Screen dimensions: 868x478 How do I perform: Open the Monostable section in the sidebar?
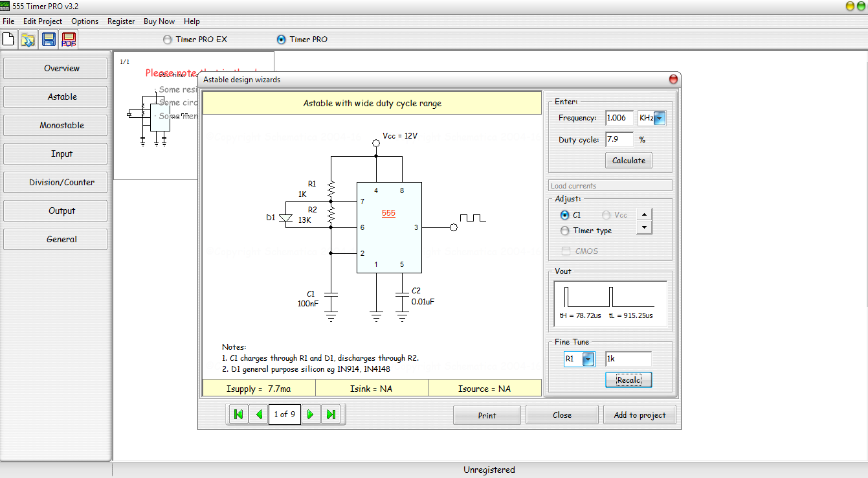point(62,126)
